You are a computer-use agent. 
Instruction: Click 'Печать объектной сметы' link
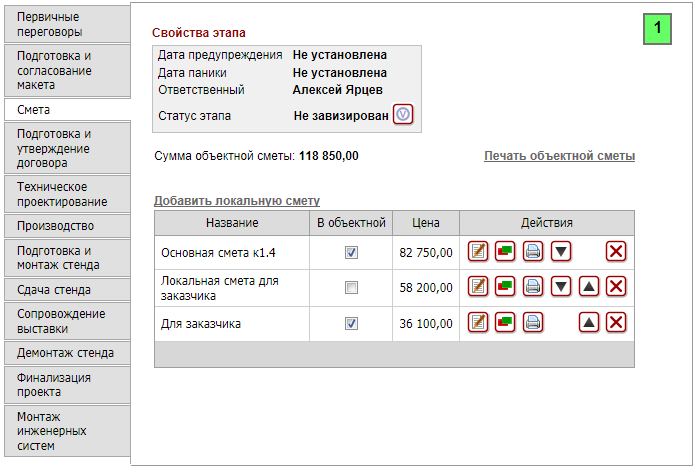click(x=559, y=156)
